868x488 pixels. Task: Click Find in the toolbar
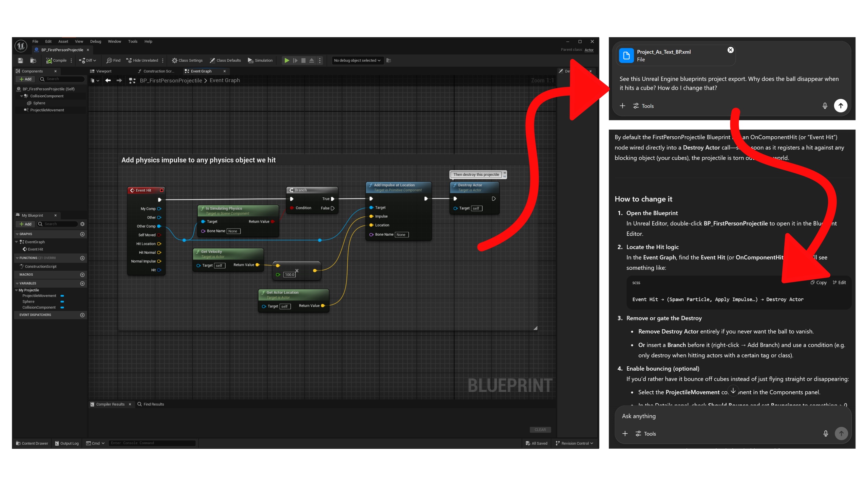coord(113,60)
